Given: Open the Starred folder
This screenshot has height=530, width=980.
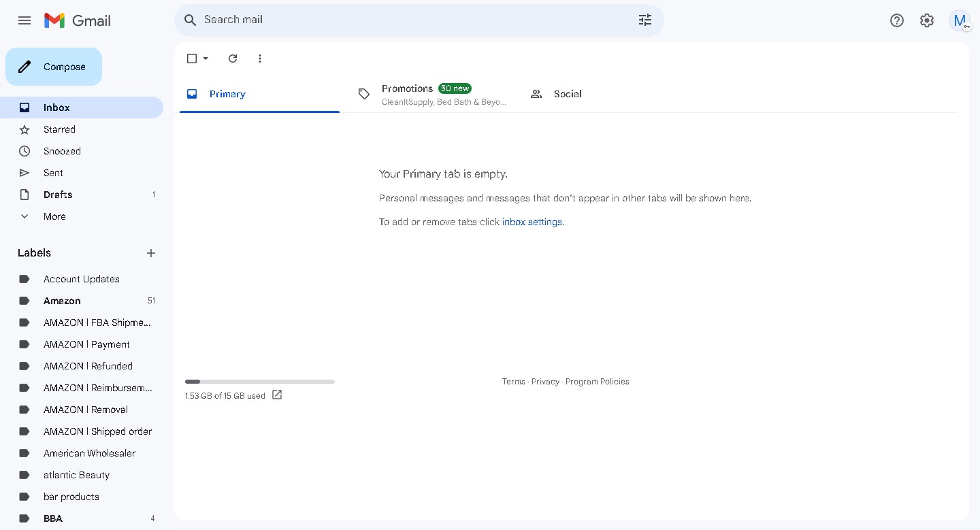Looking at the screenshot, I should coord(82,129).
